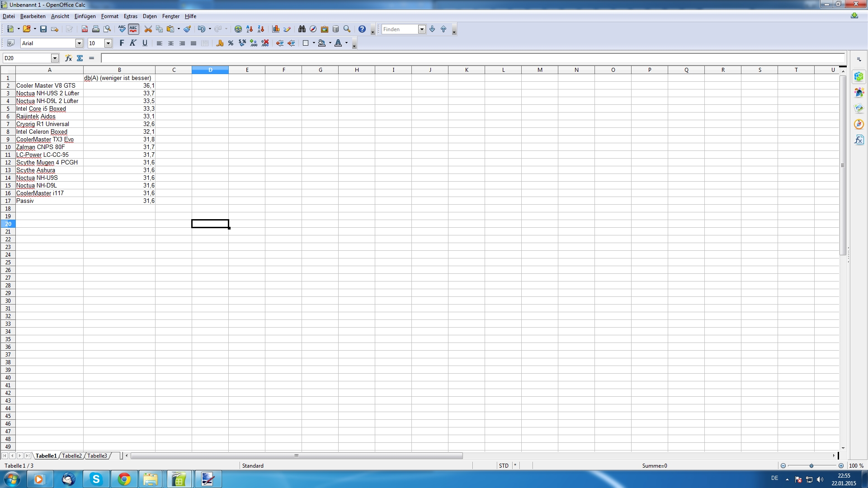
Task: Switch to the Tabelle2 sheet tab
Action: [x=72, y=456]
